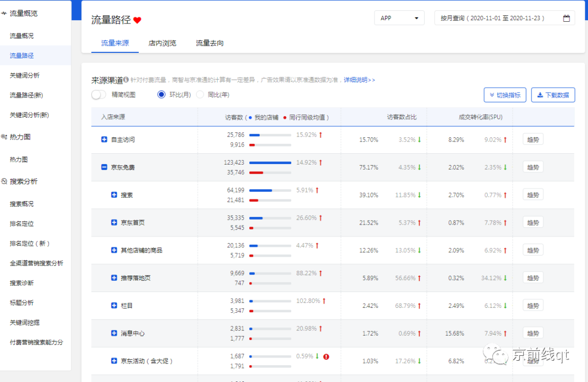588x382 pixels.
Task: Click the 75.17% visitor share value
Action: tap(369, 167)
